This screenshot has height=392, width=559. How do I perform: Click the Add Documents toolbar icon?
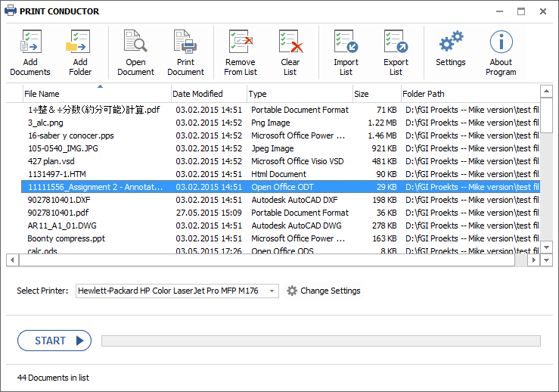click(x=30, y=42)
